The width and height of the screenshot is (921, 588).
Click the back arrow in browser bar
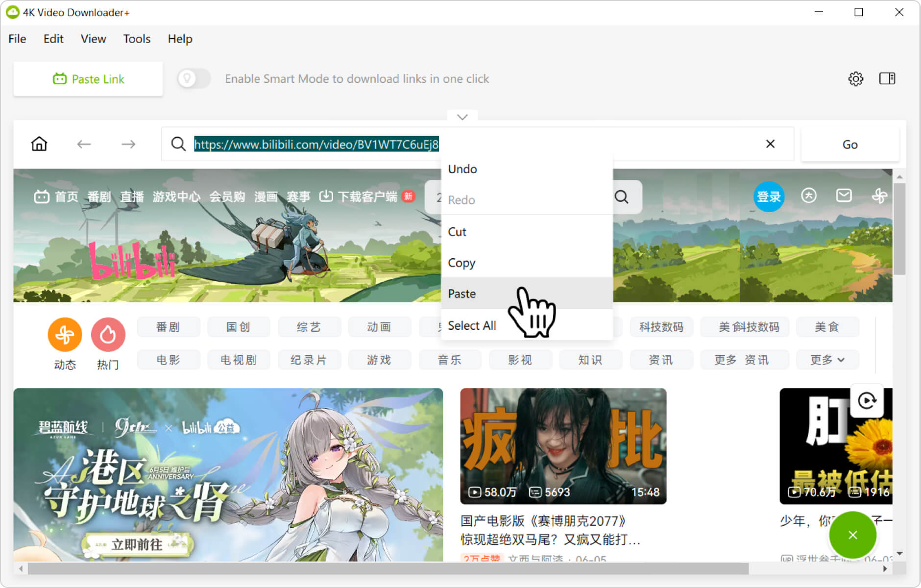click(84, 144)
